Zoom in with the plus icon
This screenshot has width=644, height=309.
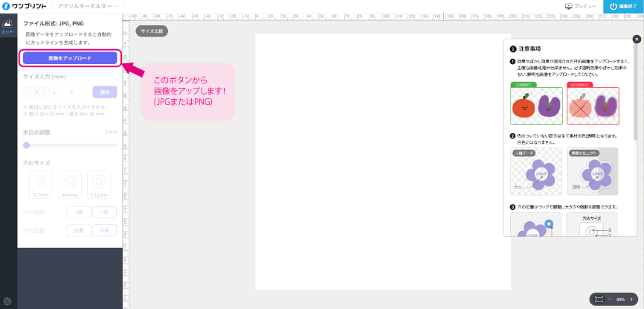pyautogui.click(x=631, y=299)
